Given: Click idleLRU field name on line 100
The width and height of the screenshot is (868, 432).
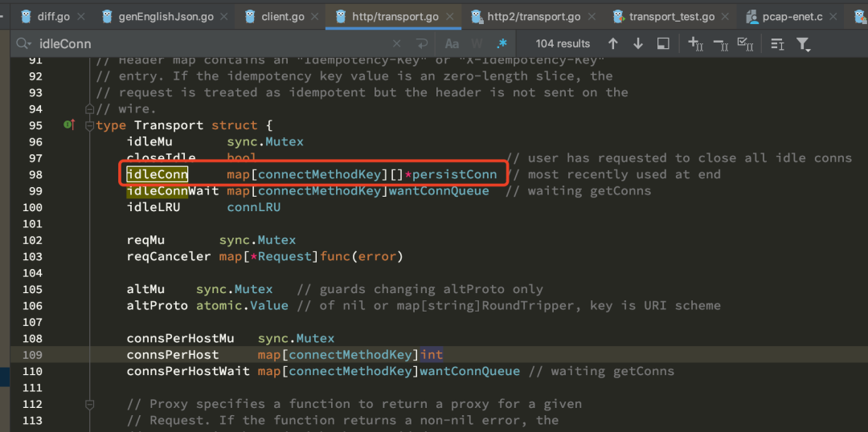Looking at the screenshot, I should (x=154, y=208).
